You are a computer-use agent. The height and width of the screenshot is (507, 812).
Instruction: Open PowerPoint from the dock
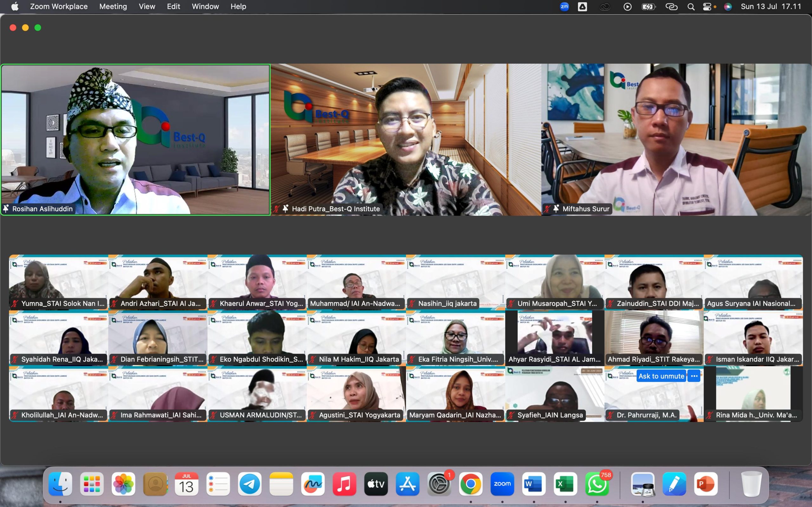706,484
